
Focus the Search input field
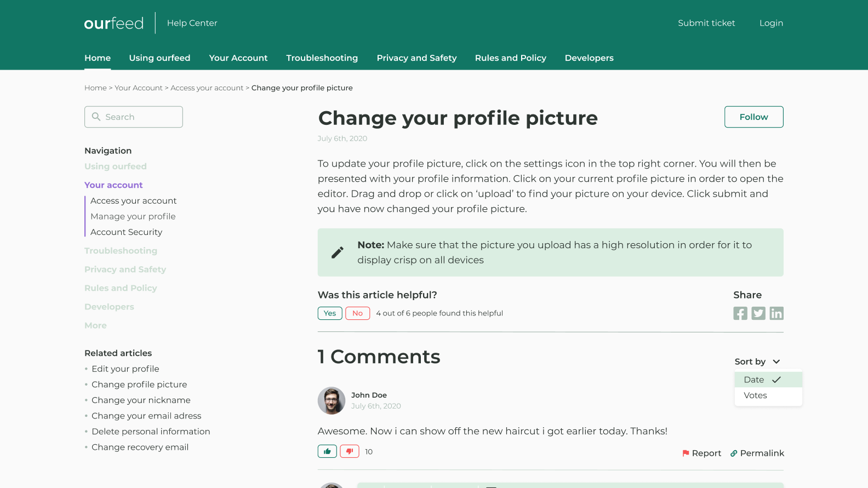pyautogui.click(x=140, y=117)
